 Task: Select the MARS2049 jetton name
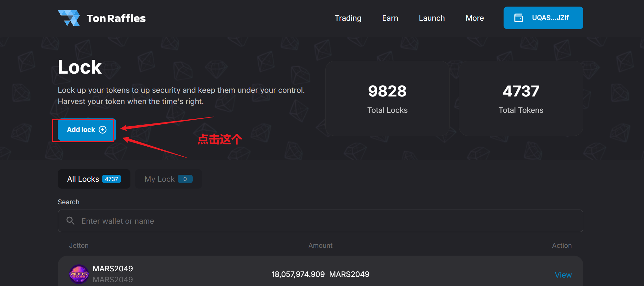pyautogui.click(x=113, y=268)
